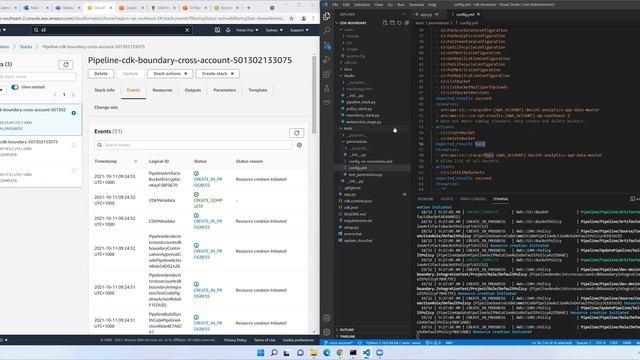Viewport: 640px width, 360px height.
Task: Open AWS notifications bell
Action: click(228, 30)
